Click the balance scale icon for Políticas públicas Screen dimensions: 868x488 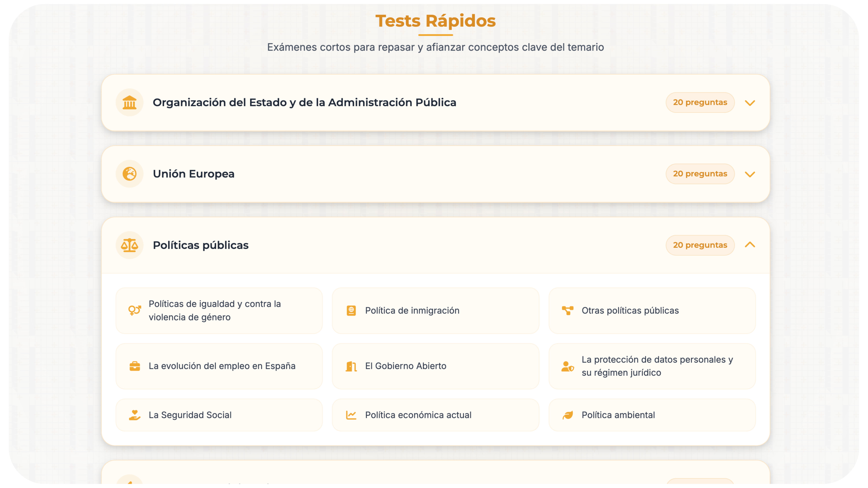click(129, 245)
